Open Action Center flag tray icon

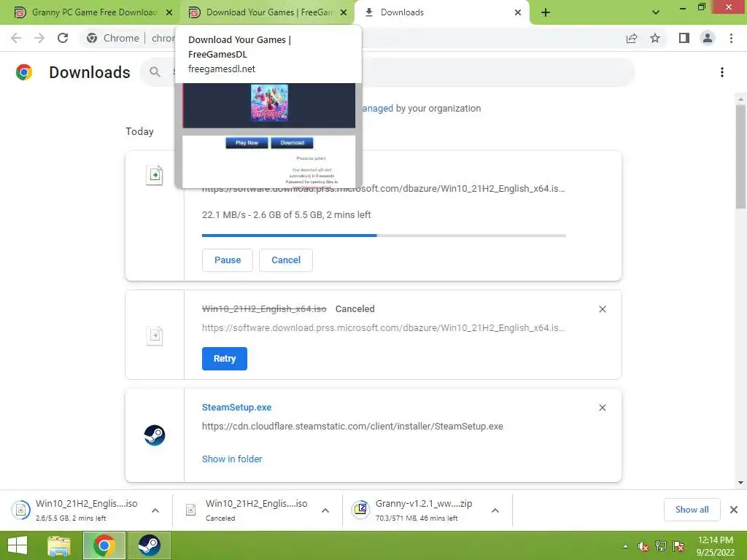pos(679,546)
